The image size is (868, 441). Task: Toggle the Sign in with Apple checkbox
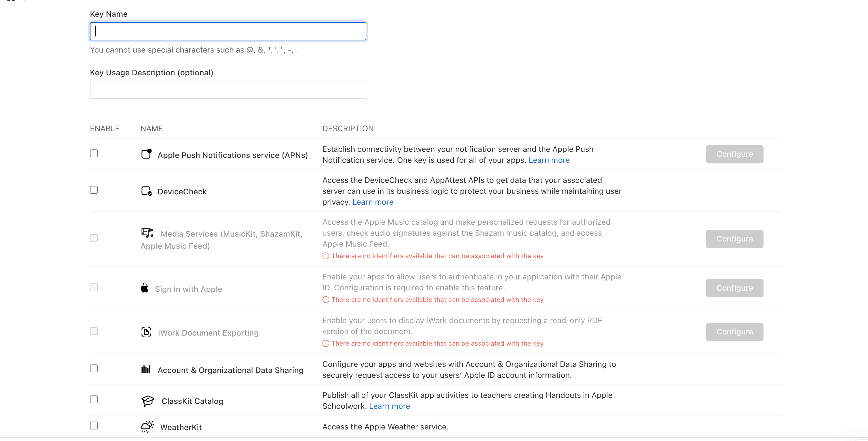(94, 287)
